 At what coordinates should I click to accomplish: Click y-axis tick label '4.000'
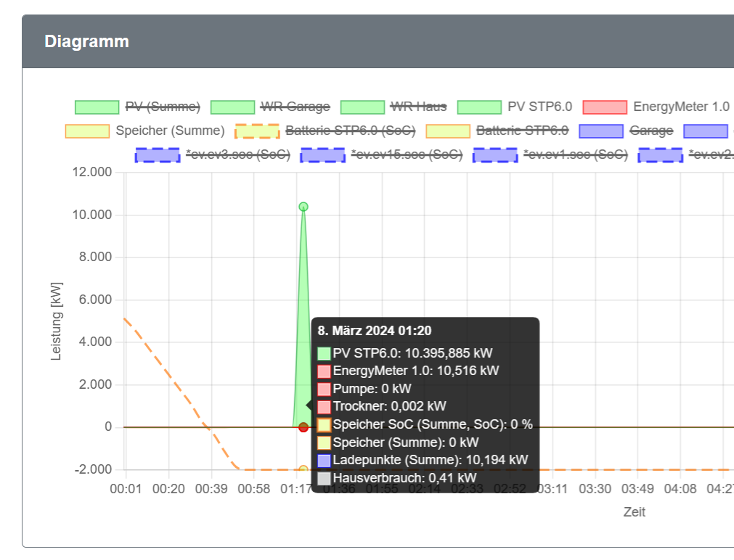(x=96, y=342)
